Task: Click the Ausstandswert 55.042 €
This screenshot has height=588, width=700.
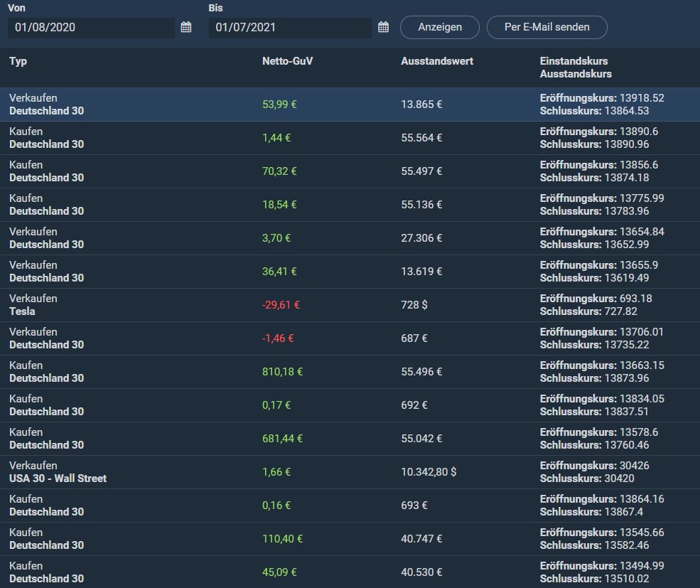Action: pyautogui.click(x=421, y=439)
